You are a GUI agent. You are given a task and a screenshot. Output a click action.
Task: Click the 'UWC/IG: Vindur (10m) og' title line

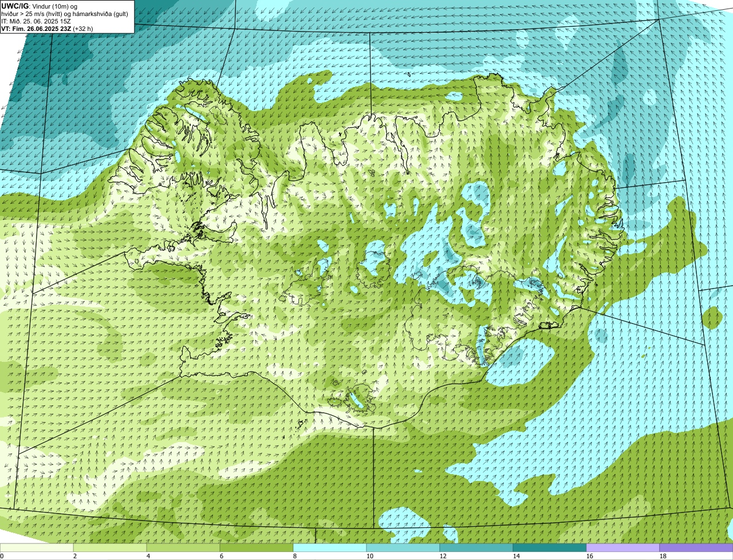39,6
